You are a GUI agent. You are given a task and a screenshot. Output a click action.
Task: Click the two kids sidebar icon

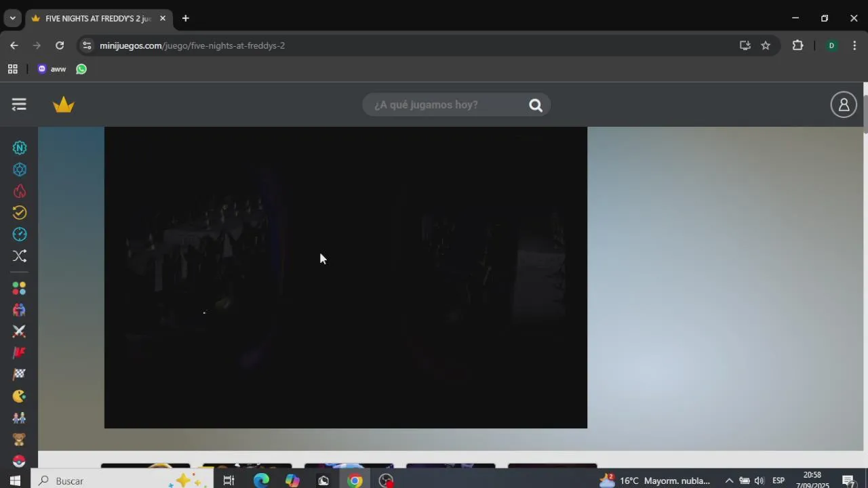tap(19, 418)
